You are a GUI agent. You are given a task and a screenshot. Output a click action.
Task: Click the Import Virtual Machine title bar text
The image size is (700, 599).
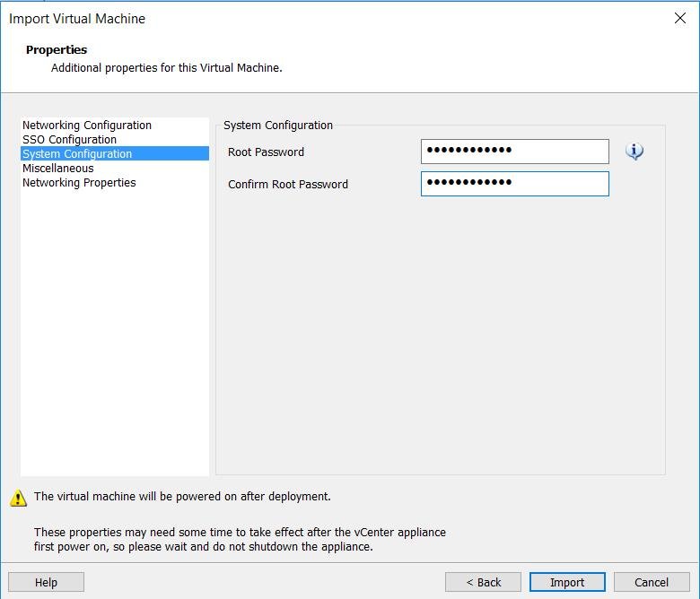77,19
